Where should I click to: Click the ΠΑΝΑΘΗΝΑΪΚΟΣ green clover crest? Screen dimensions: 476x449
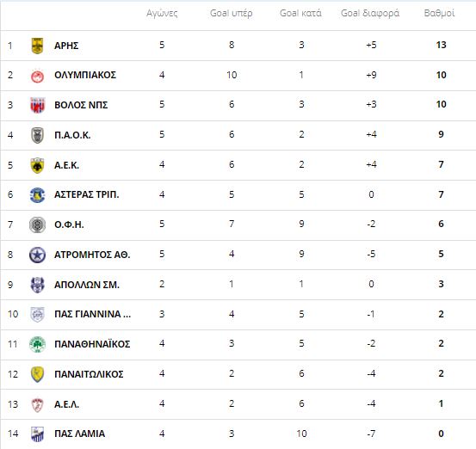click(37, 344)
